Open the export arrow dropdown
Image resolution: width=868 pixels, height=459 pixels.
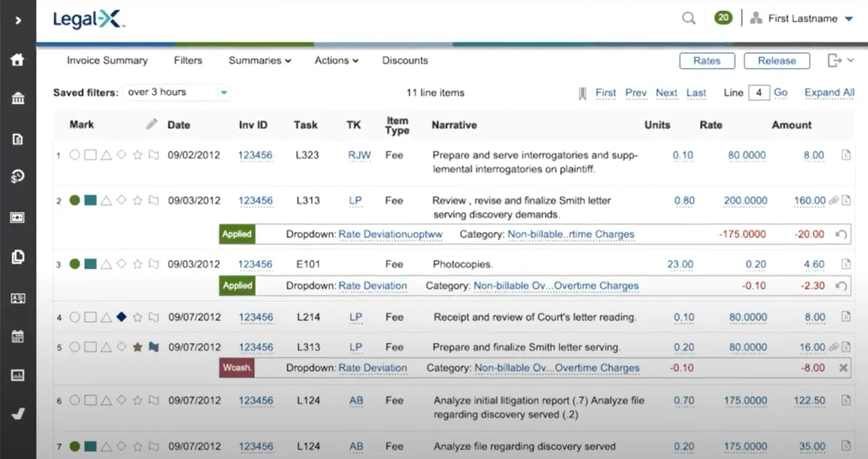point(841,61)
